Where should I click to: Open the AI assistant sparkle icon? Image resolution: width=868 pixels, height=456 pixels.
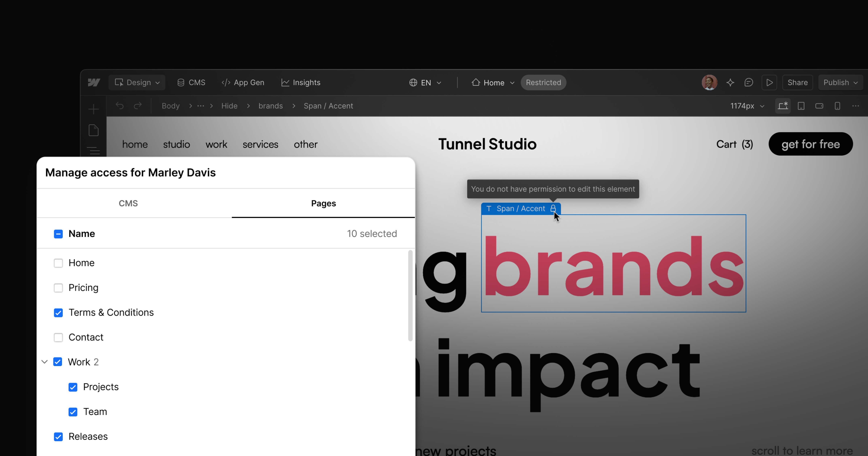[730, 83]
